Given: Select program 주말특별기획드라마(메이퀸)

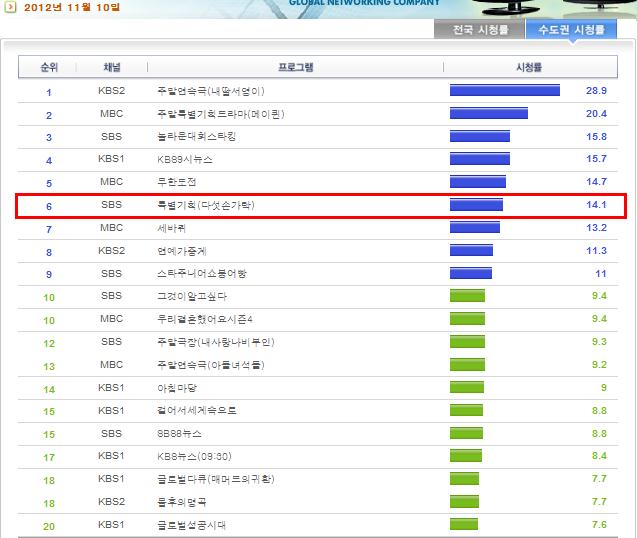Looking at the screenshot, I should 221,114.
